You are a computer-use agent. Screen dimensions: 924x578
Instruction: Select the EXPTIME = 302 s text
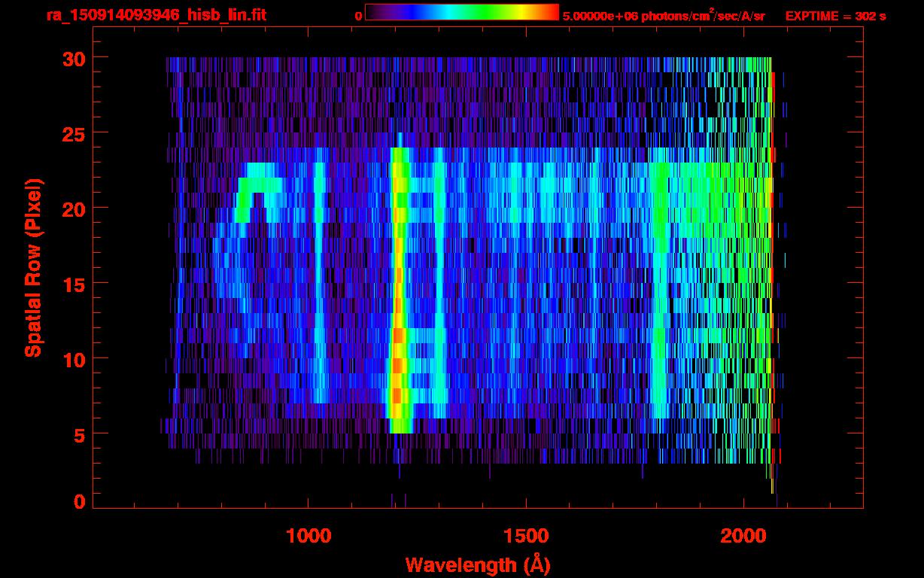pyautogui.click(x=834, y=16)
